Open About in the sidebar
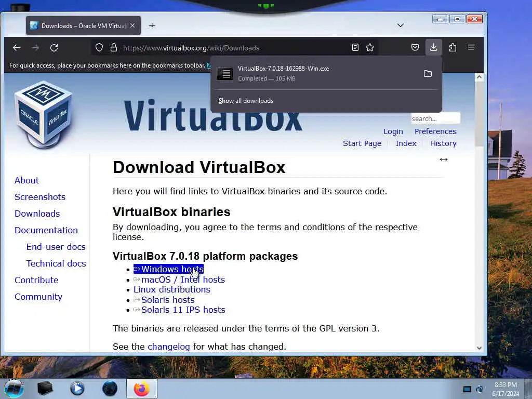Image resolution: width=532 pixels, height=399 pixels. [27, 180]
